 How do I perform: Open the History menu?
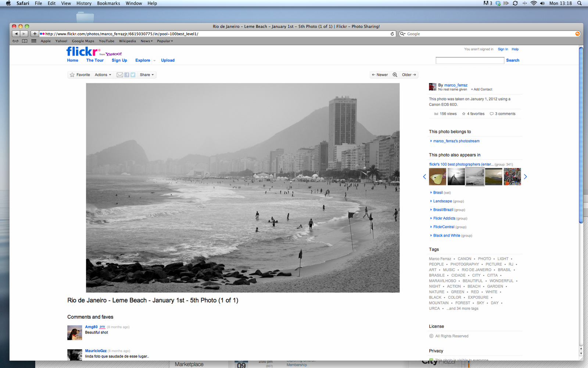pos(84,3)
